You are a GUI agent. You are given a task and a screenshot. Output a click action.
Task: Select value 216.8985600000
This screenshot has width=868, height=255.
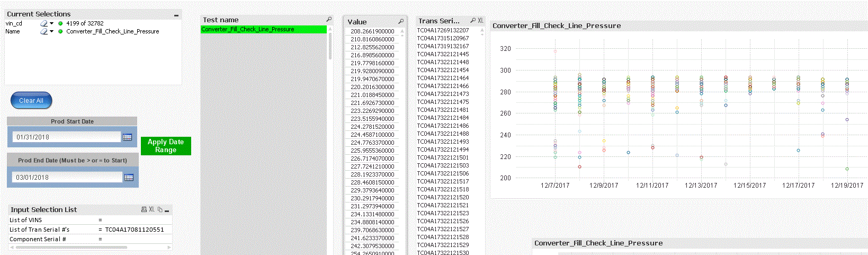coord(372,55)
